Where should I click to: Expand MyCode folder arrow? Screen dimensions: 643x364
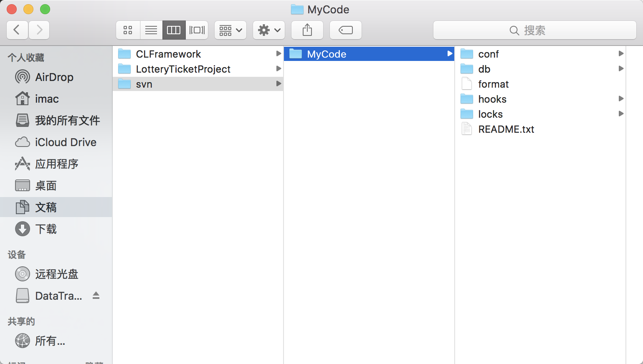tap(450, 54)
